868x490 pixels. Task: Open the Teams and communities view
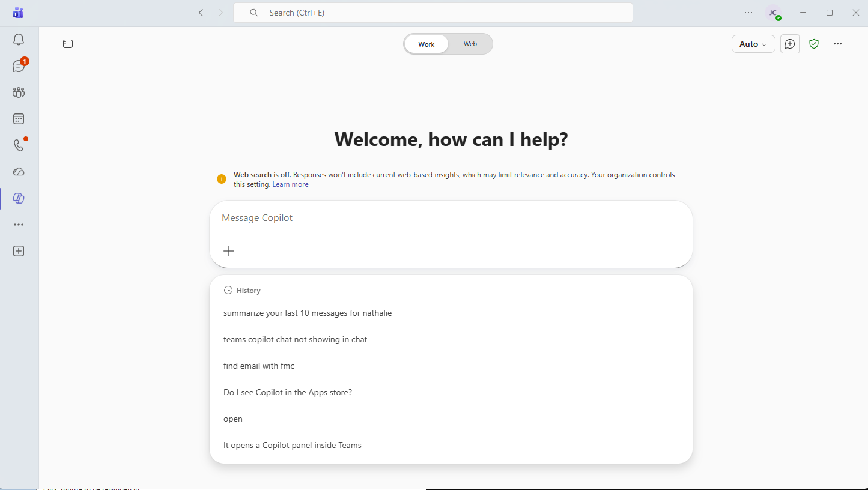tap(19, 92)
